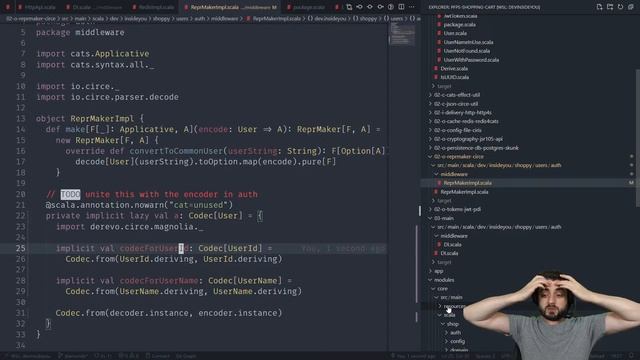The image size is (640, 360).
Task: Switch to the DI.scala middleware editor tab
Action: pos(95,7)
